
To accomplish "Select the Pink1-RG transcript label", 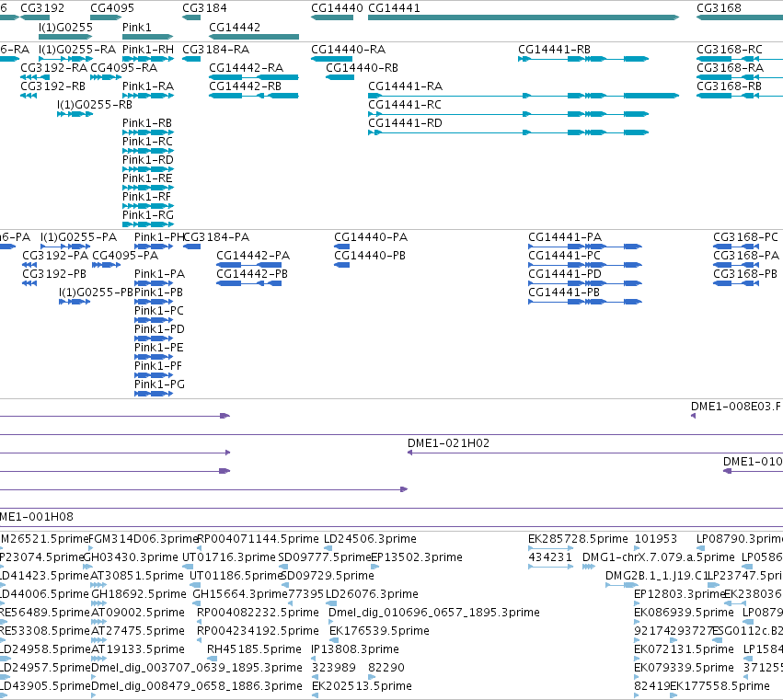I will pos(148,215).
